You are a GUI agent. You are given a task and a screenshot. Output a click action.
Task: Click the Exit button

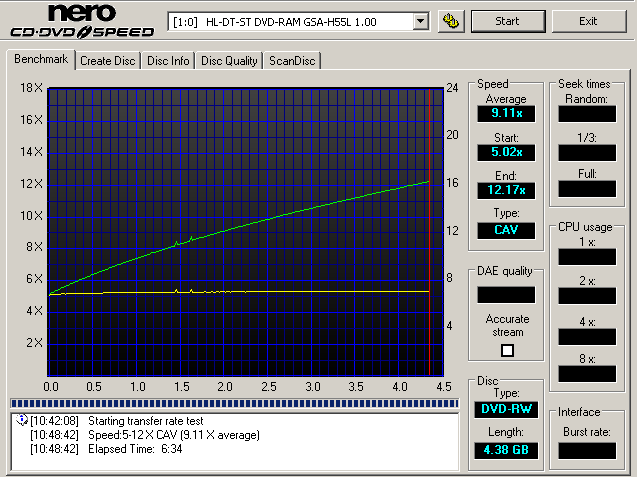(589, 21)
